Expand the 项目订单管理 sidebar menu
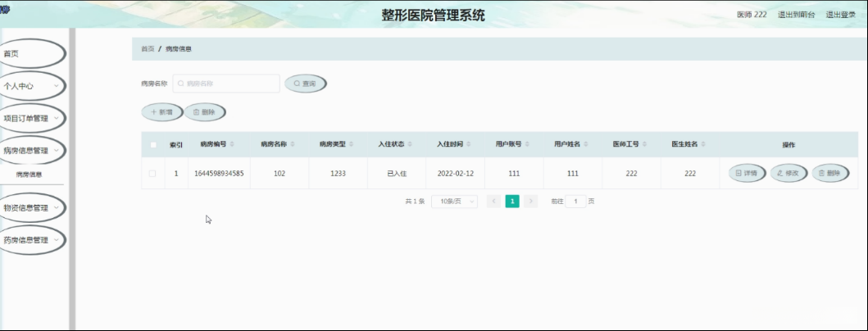This screenshot has width=868, height=331. [x=31, y=118]
